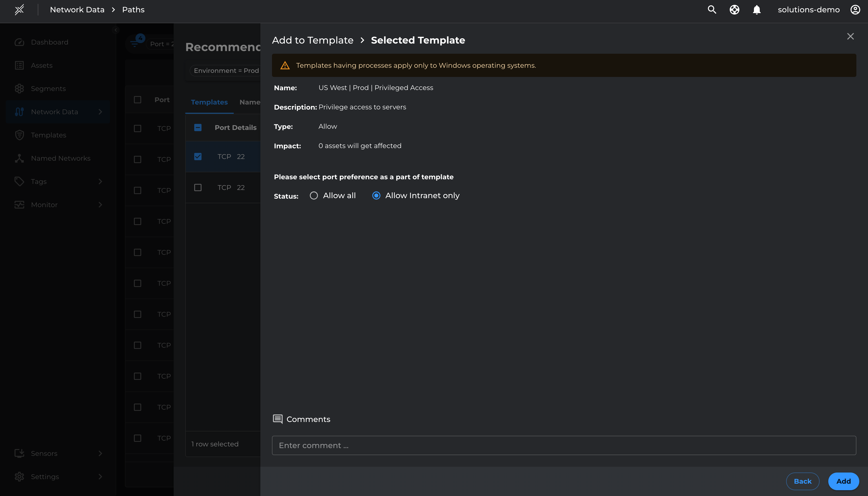The height and width of the screenshot is (496, 868).
Task: Click the Enter comment text field
Action: point(564,445)
